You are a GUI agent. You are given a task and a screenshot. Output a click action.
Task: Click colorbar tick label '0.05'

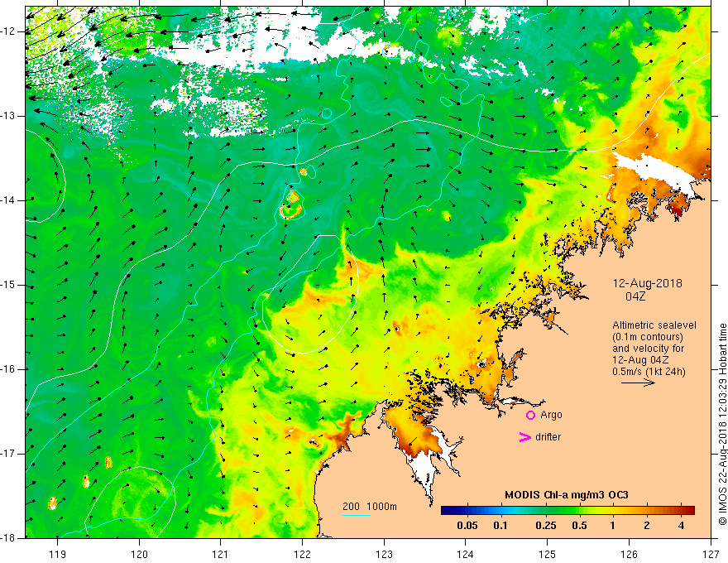[467, 526]
